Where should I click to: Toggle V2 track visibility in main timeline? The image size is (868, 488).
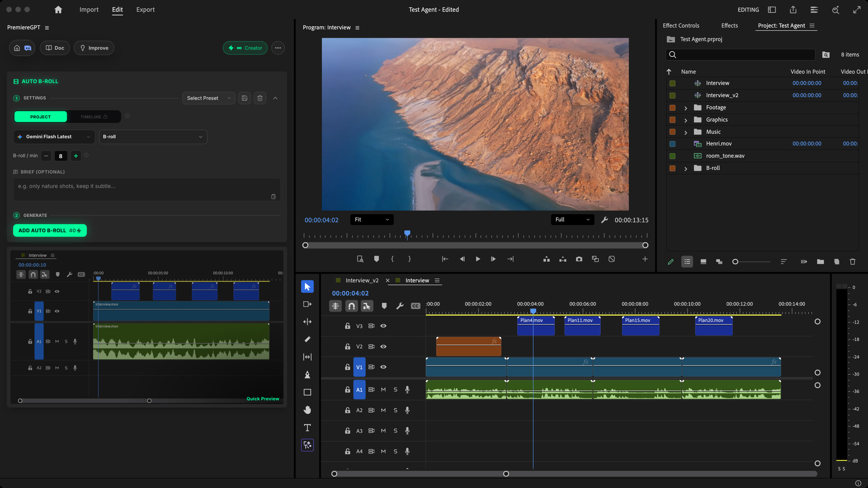(x=383, y=346)
